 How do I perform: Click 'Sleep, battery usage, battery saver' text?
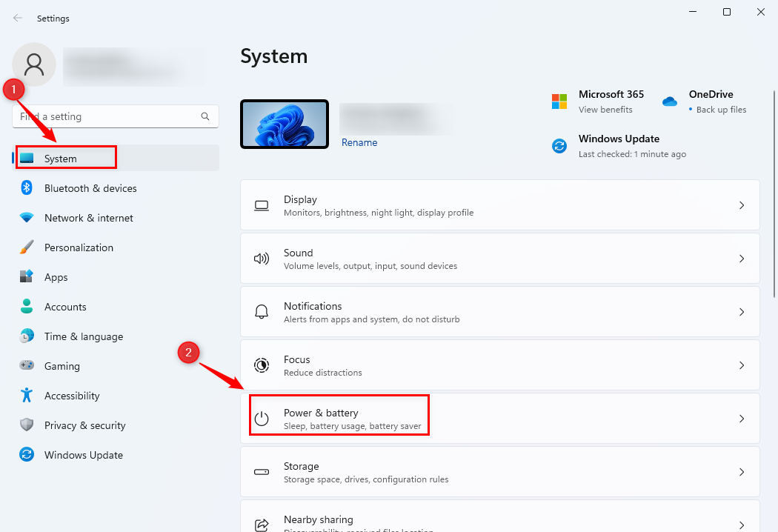[x=352, y=426]
